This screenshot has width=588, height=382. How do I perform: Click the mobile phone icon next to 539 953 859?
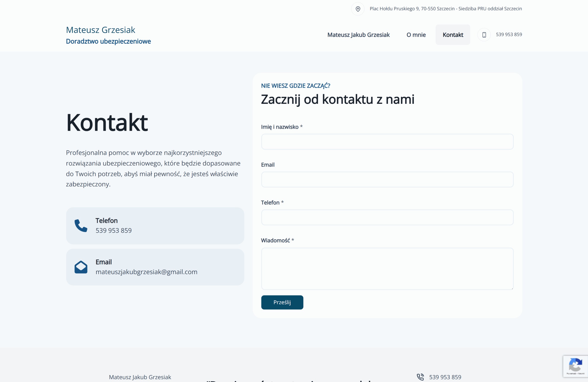[x=484, y=35]
